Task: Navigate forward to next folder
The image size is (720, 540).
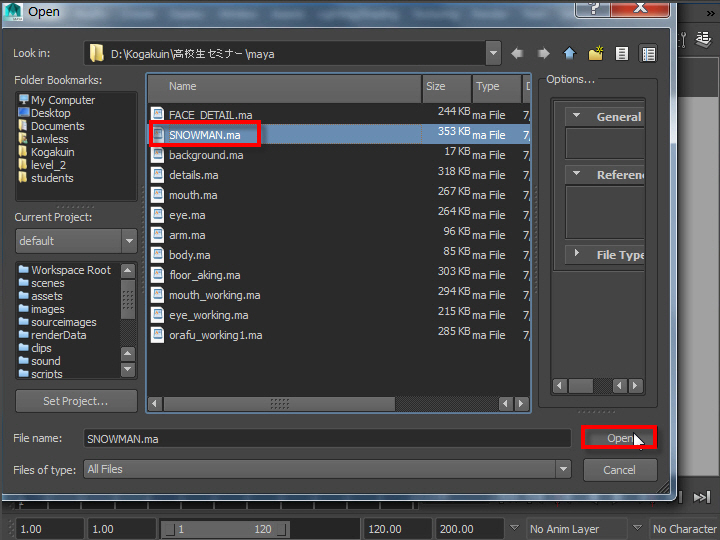Action: 544,53
